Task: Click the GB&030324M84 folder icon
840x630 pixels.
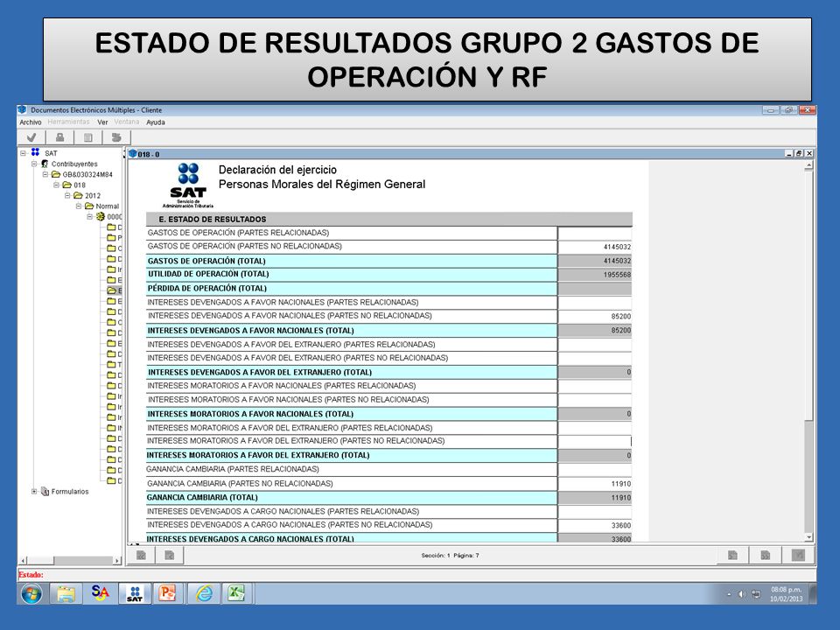Action: tap(56, 175)
